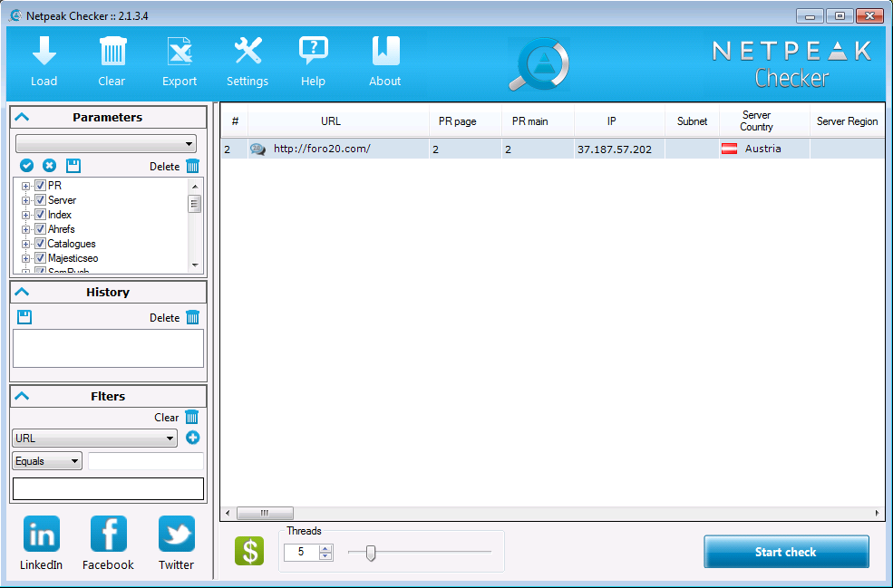Add a filter with the plus icon
The width and height of the screenshot is (893, 588).
[192, 438]
